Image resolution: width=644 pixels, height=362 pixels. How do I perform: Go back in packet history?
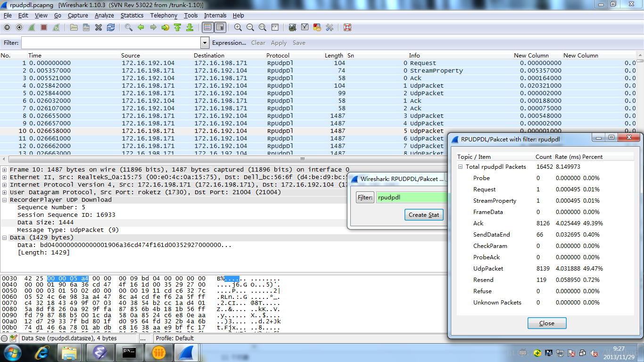141,27
